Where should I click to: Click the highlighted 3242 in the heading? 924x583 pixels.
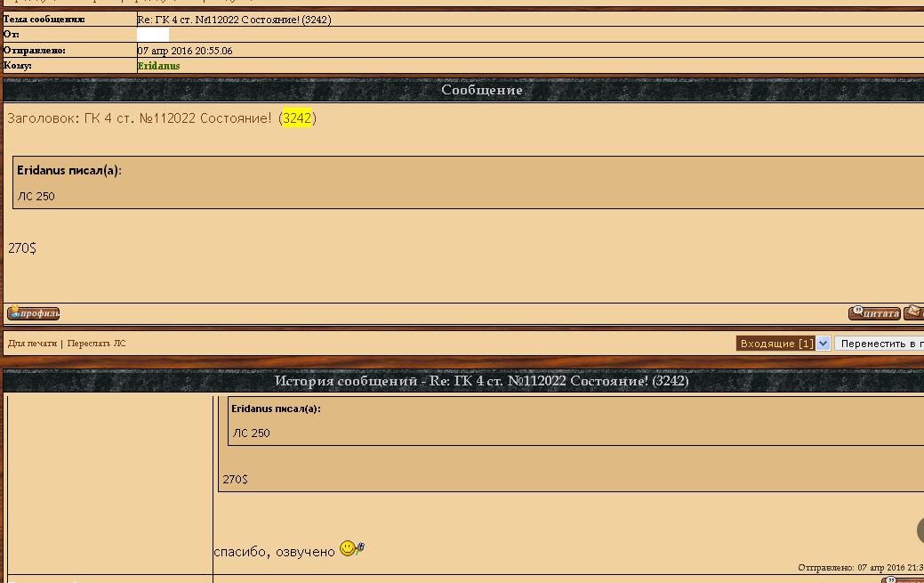pos(297,118)
